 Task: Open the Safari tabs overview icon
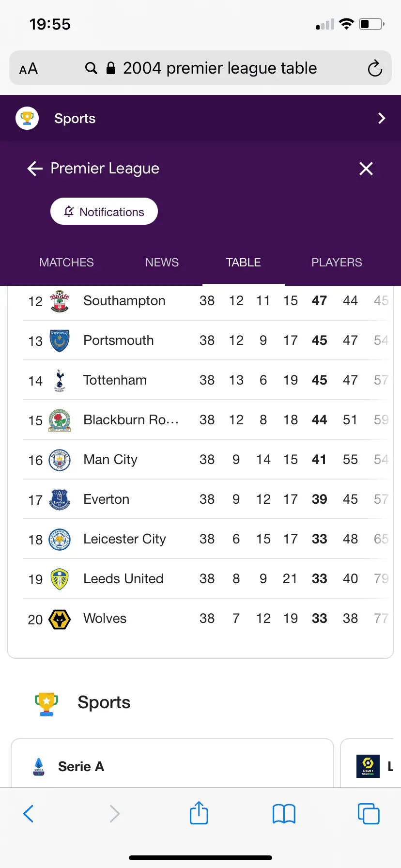[368, 813]
